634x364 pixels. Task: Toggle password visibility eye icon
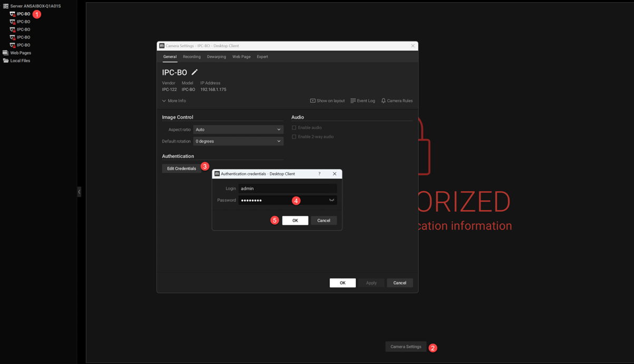click(331, 200)
